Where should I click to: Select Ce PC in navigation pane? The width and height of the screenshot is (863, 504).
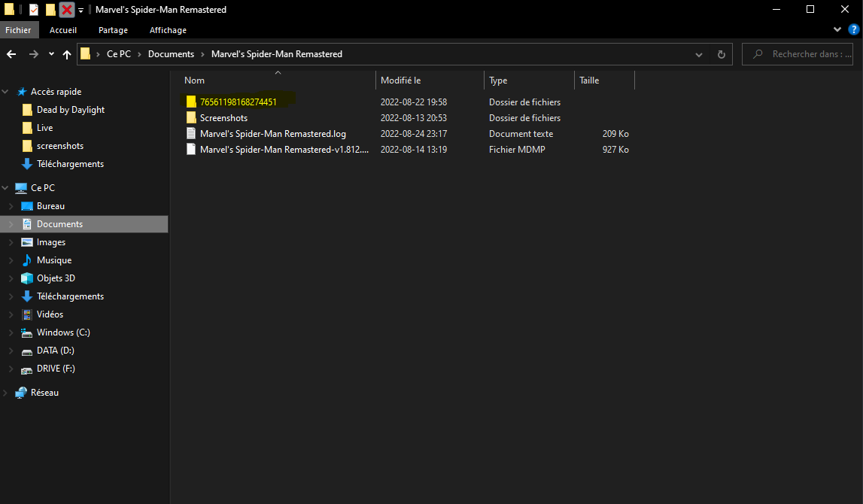(43, 187)
